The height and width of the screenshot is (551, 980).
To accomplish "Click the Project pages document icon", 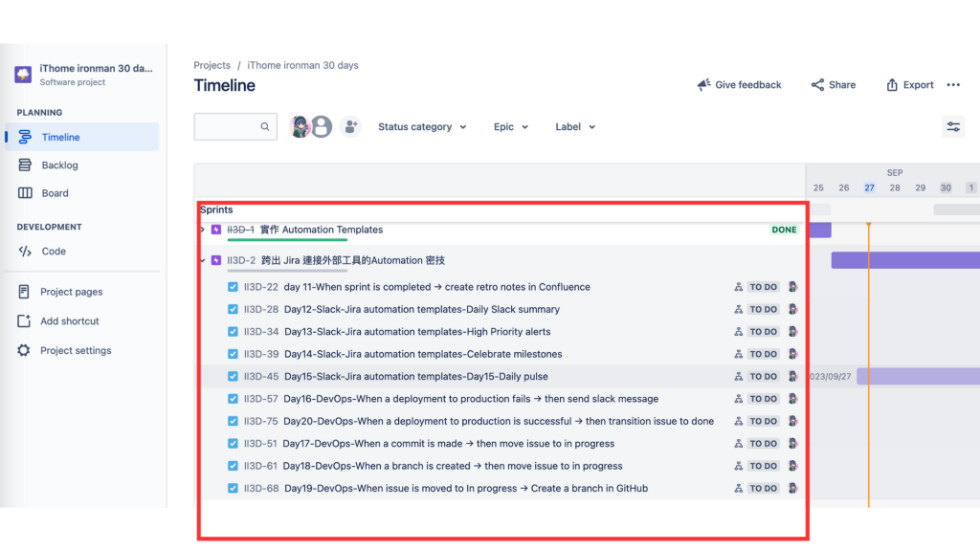I will [x=24, y=292].
